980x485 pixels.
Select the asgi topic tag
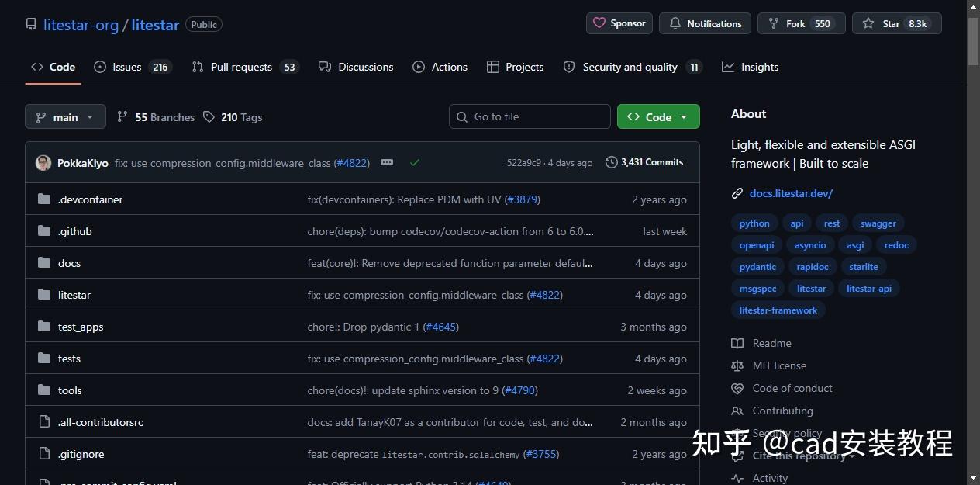click(855, 245)
